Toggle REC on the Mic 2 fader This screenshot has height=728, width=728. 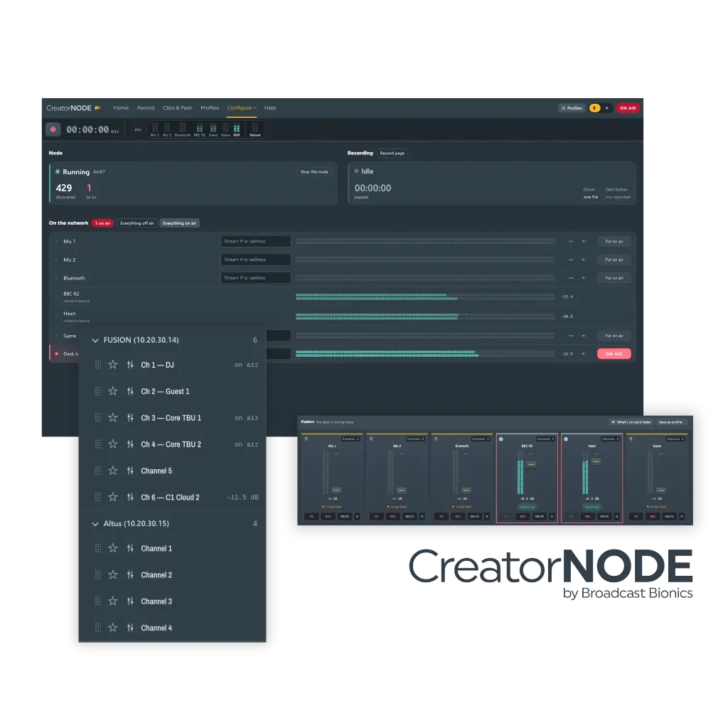pos(392,516)
